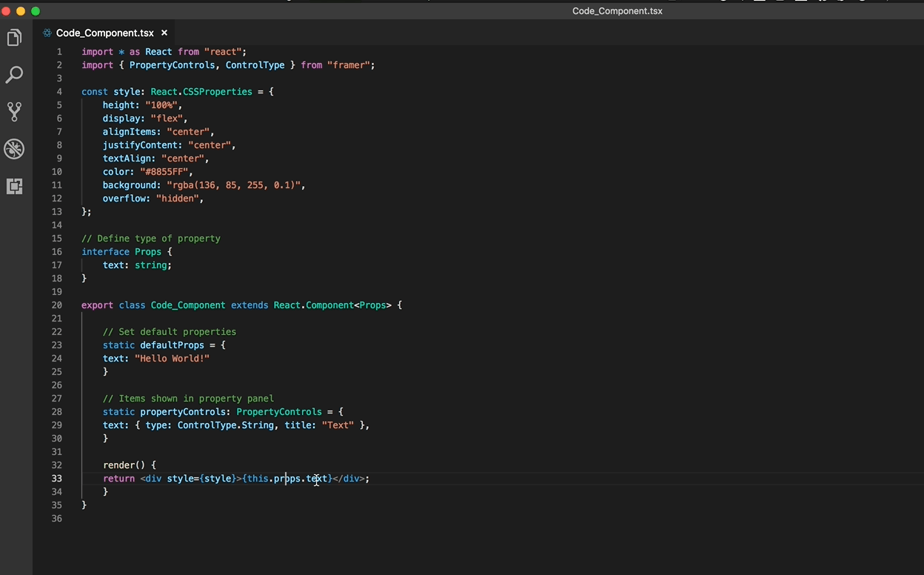Open the Debug view icon

[x=14, y=149]
